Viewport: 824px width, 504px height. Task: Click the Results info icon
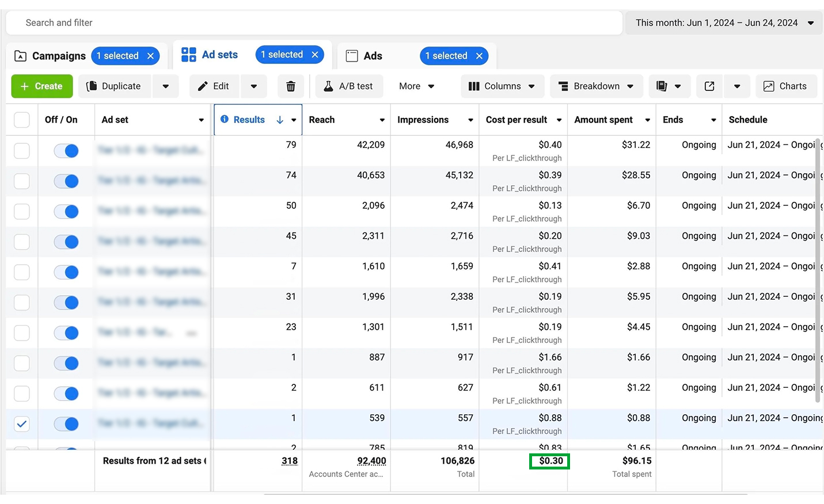click(225, 119)
